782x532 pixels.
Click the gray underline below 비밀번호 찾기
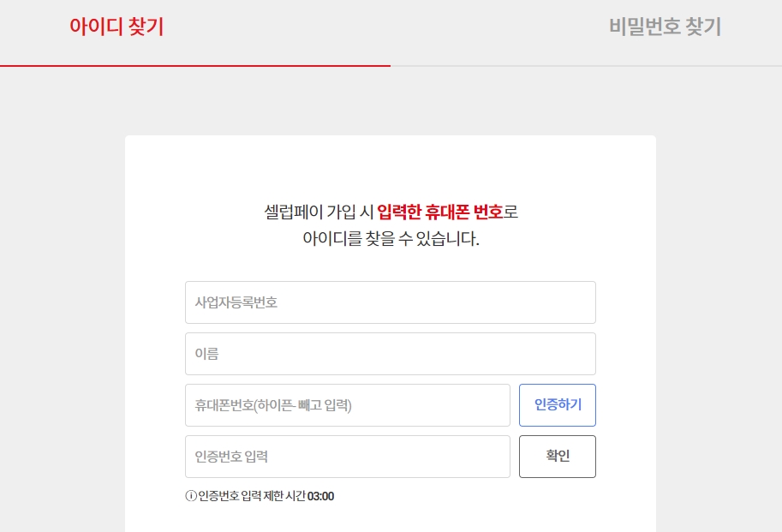coord(586,65)
